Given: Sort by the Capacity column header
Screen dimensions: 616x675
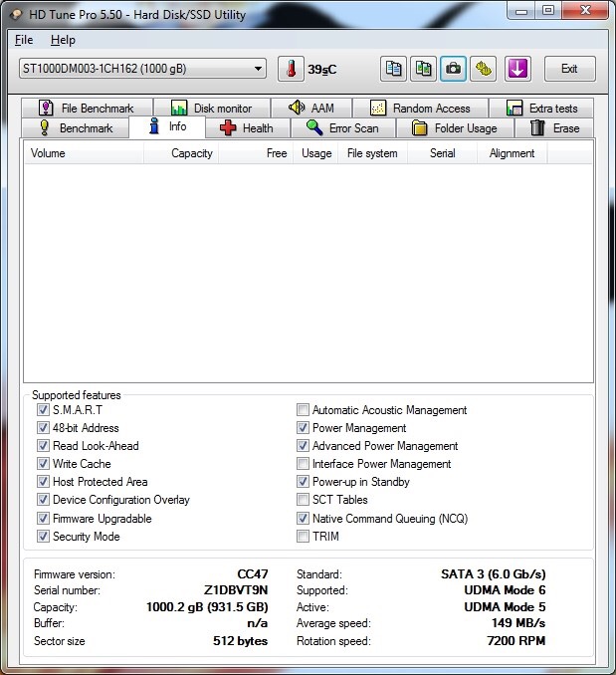Looking at the screenshot, I should tap(181, 153).
